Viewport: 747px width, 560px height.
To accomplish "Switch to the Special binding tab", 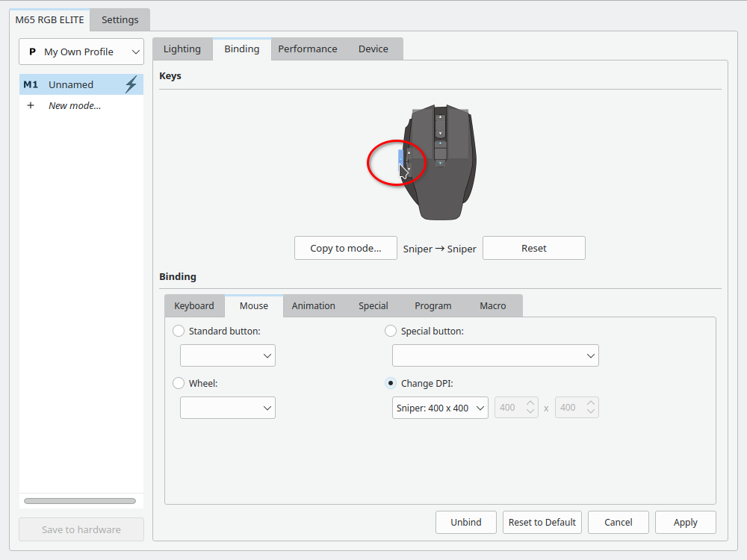I will [373, 305].
